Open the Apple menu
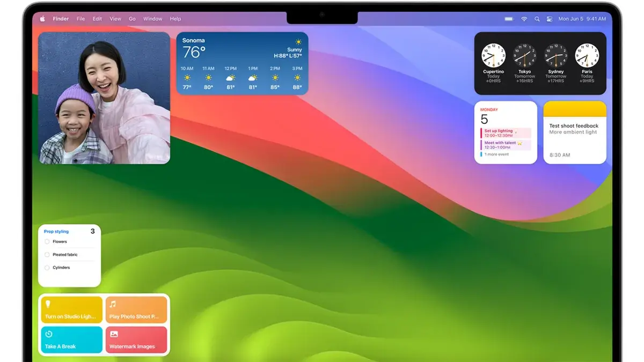The image size is (644, 362). click(42, 19)
